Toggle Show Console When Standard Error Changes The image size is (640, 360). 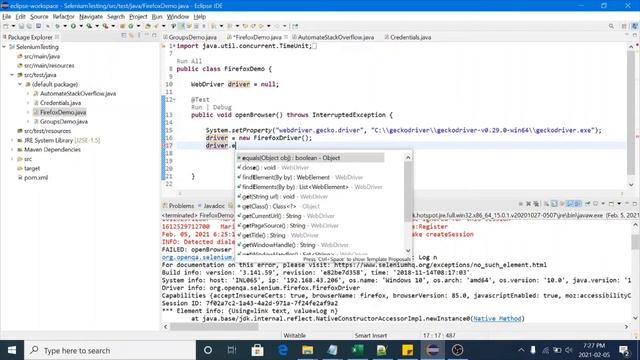(578, 204)
